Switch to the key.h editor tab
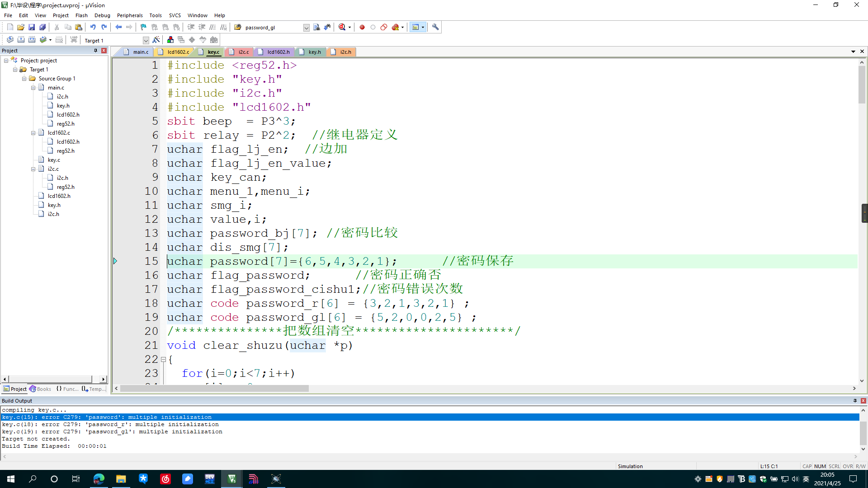 (310, 52)
